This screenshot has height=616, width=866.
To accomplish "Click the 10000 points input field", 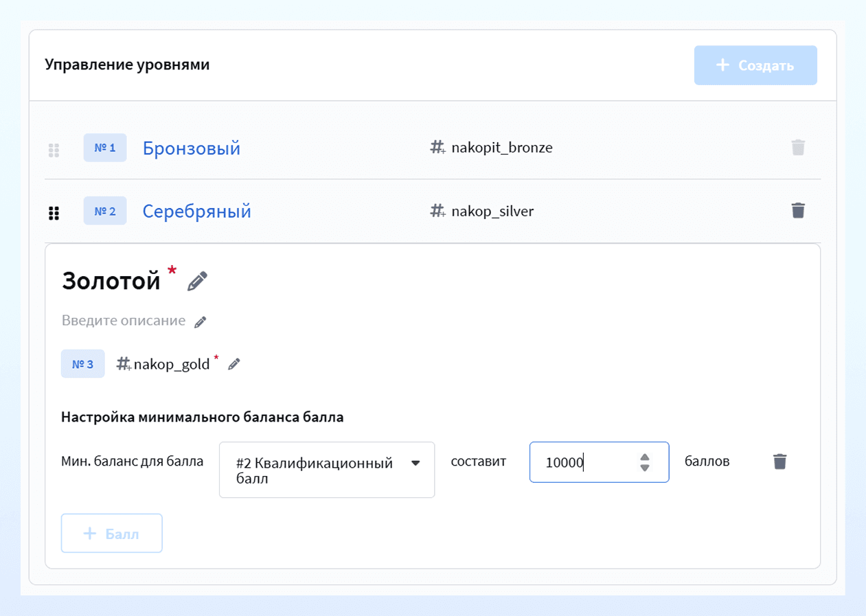I will 599,462.
